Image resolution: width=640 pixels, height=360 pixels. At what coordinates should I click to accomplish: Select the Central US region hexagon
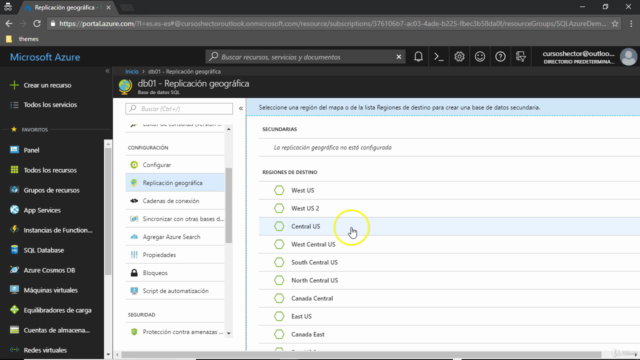279,226
